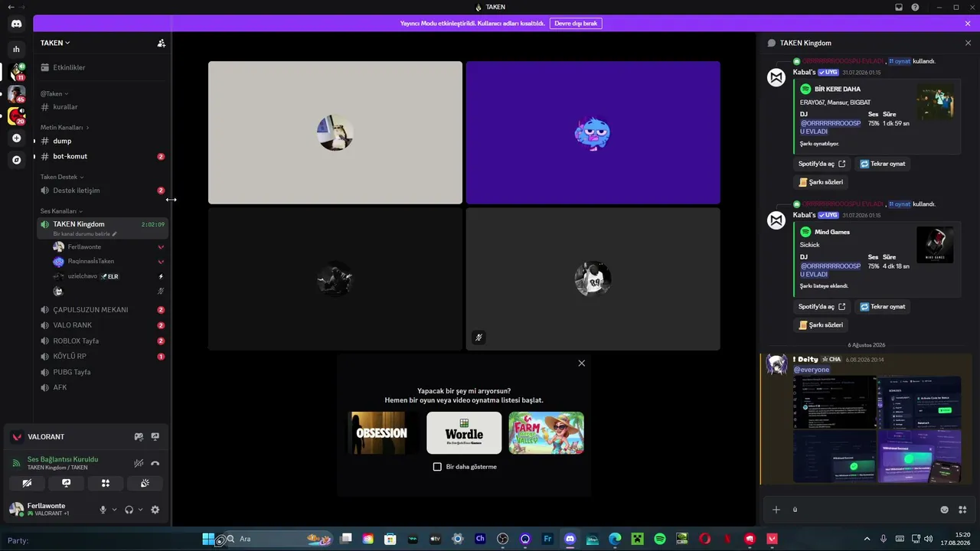Open the soundboard

(145, 483)
